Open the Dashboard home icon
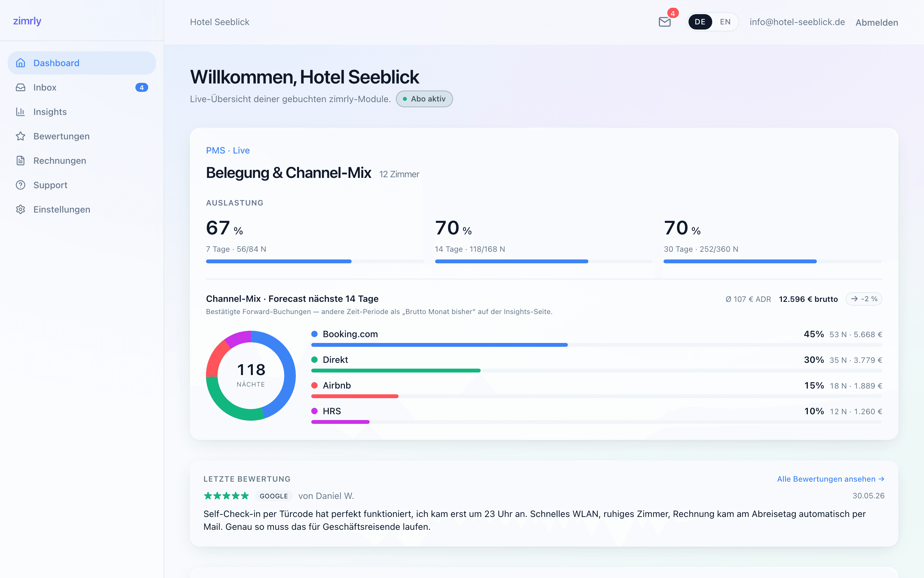Image resolution: width=924 pixels, height=578 pixels. point(21,63)
